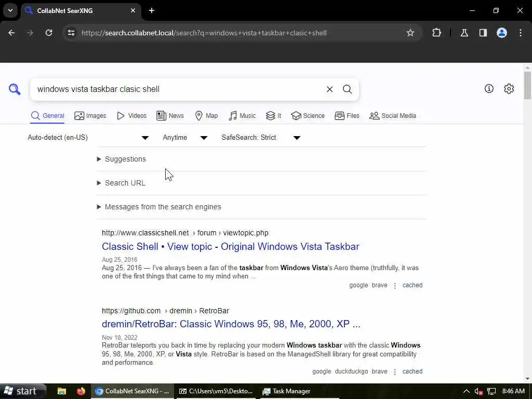Submit search with magnifier button
The image size is (532, 399).
click(x=347, y=89)
